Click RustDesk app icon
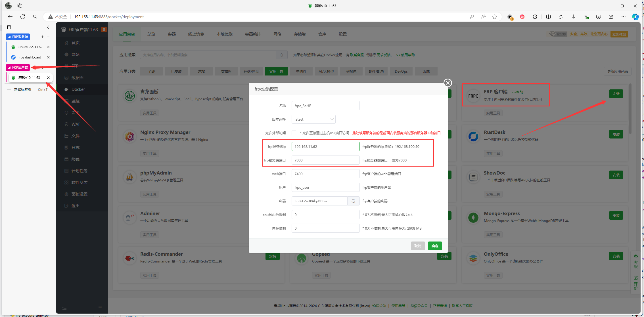644x317 pixels. 473,137
